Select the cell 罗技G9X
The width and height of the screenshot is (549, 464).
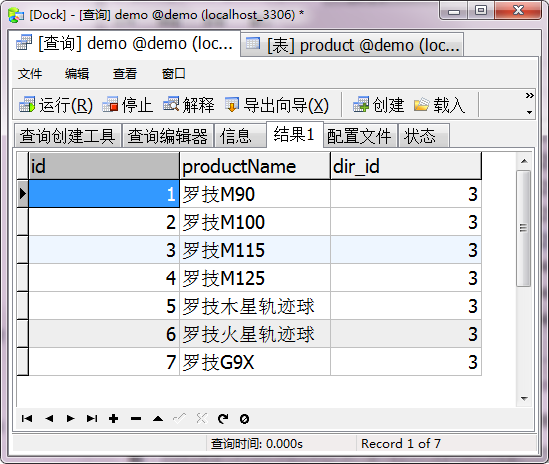(255, 362)
